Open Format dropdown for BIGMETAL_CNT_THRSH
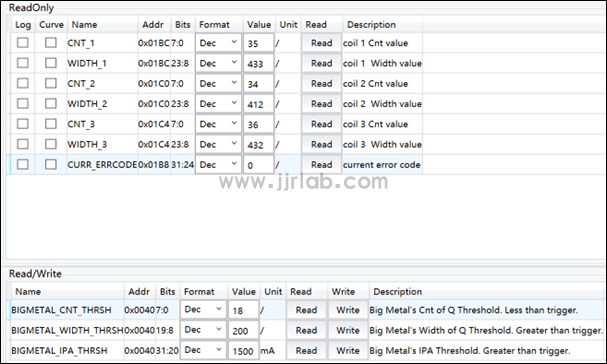 coord(203,309)
